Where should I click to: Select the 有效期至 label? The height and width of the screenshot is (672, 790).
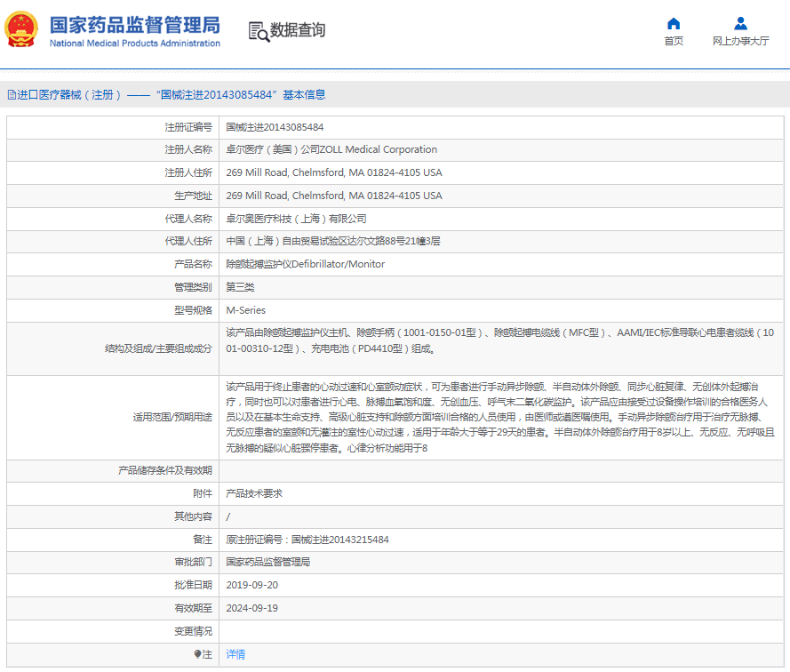click(x=194, y=609)
